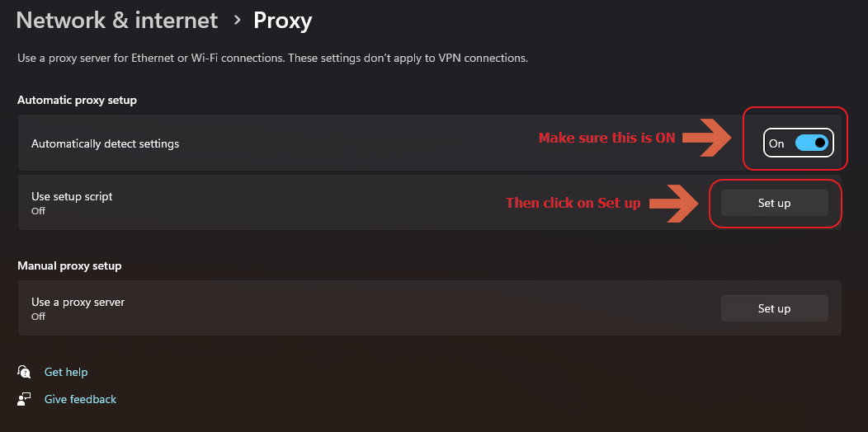Click the Manual proxy setup heading
868x432 pixels.
(69, 265)
